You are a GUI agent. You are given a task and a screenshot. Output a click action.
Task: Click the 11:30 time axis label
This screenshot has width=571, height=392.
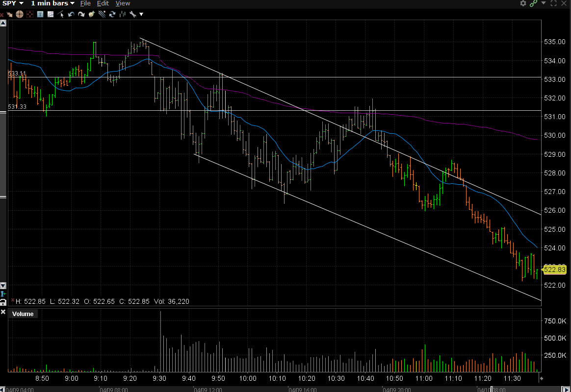point(512,379)
